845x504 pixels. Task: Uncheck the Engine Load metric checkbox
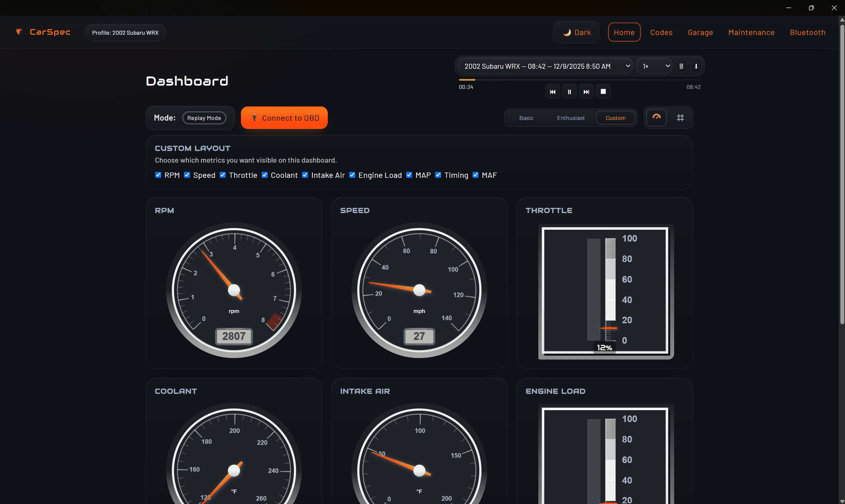(x=352, y=175)
